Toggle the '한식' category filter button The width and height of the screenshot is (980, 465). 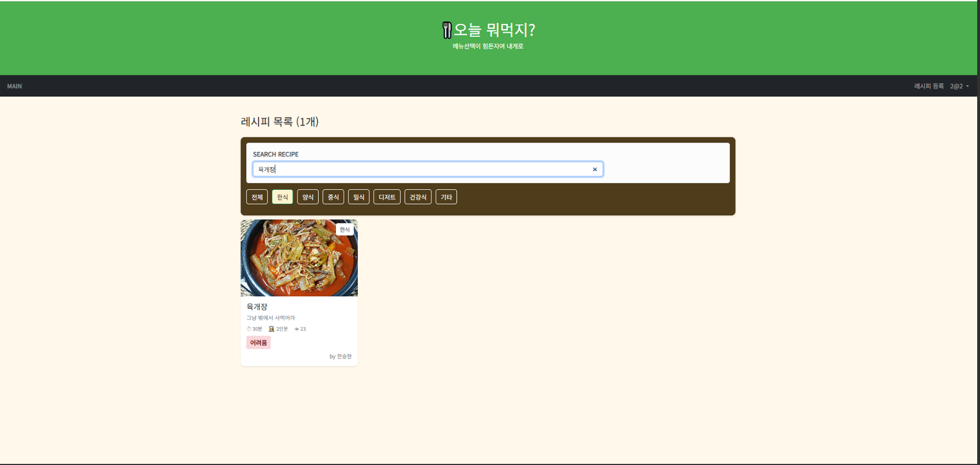point(282,197)
